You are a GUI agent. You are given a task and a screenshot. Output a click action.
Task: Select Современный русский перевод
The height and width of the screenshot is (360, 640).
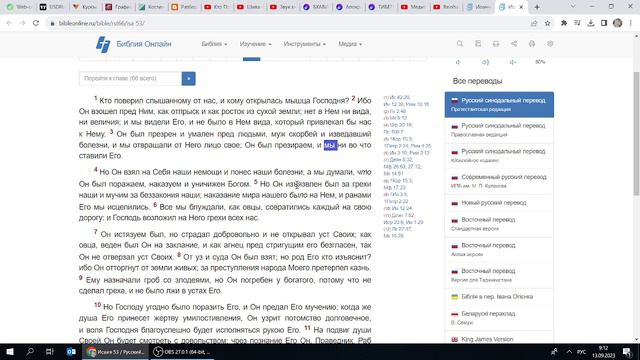499,181
